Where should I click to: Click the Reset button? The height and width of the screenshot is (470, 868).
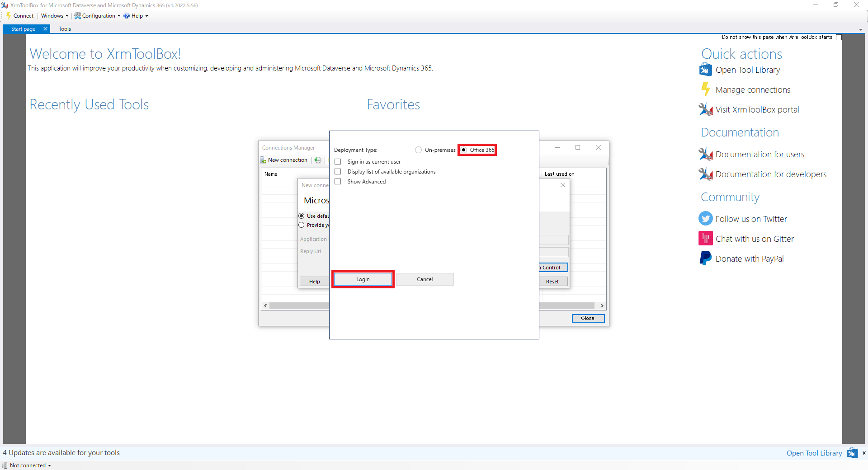click(x=553, y=282)
